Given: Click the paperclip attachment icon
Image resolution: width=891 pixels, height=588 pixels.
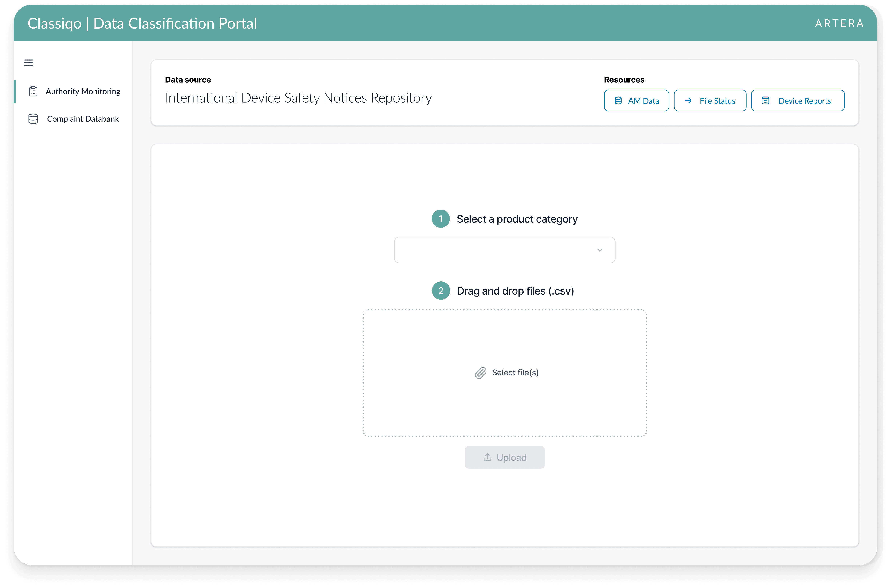Looking at the screenshot, I should (480, 373).
